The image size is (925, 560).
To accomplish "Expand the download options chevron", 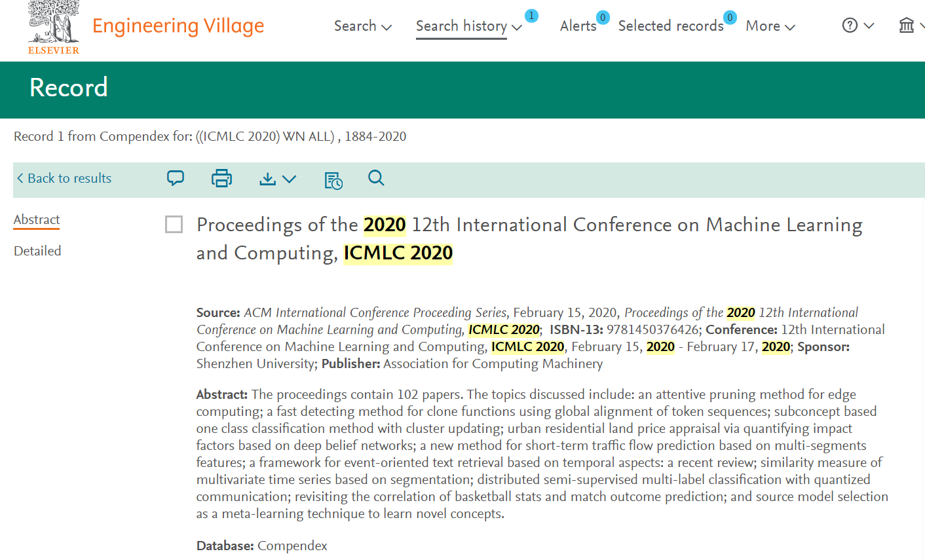I will pos(289,179).
